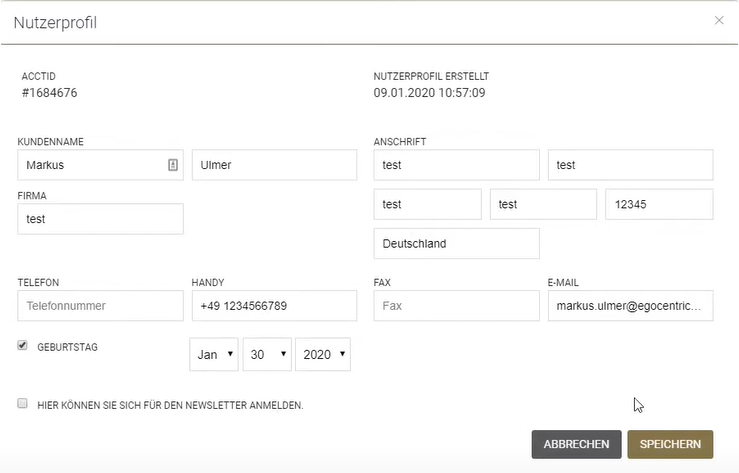Click the second Anschrift field on the top row
Screen dimensions: 739x473
pos(629,165)
